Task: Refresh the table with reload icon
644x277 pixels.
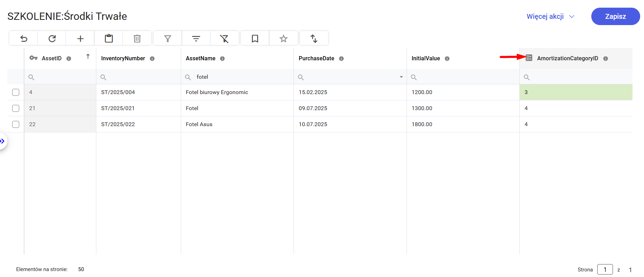Action: point(52,38)
